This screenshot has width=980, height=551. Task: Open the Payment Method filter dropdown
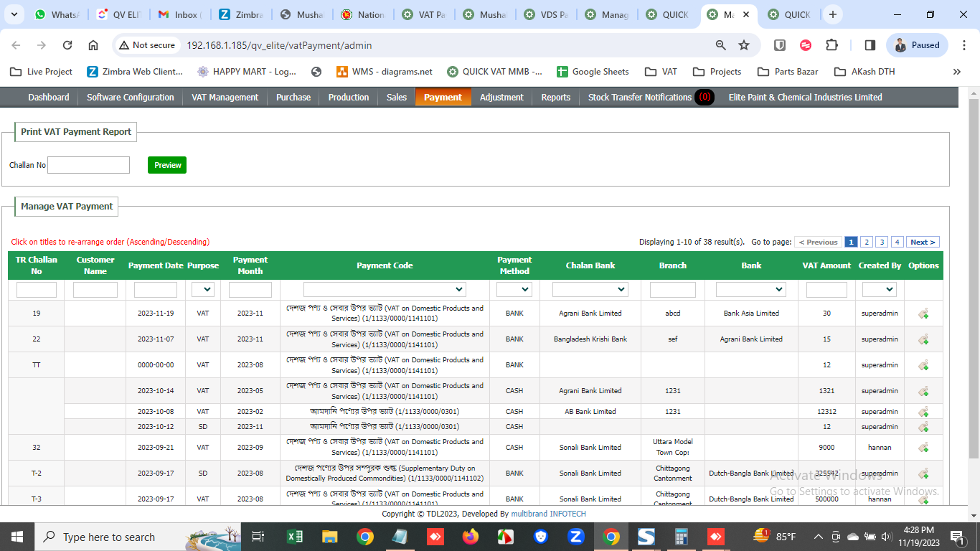(514, 290)
